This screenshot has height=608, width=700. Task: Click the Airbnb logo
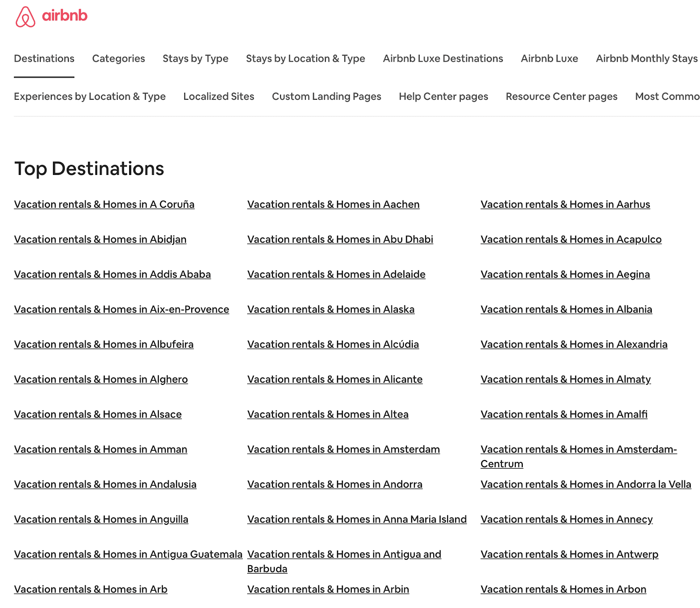pyautogui.click(x=50, y=16)
